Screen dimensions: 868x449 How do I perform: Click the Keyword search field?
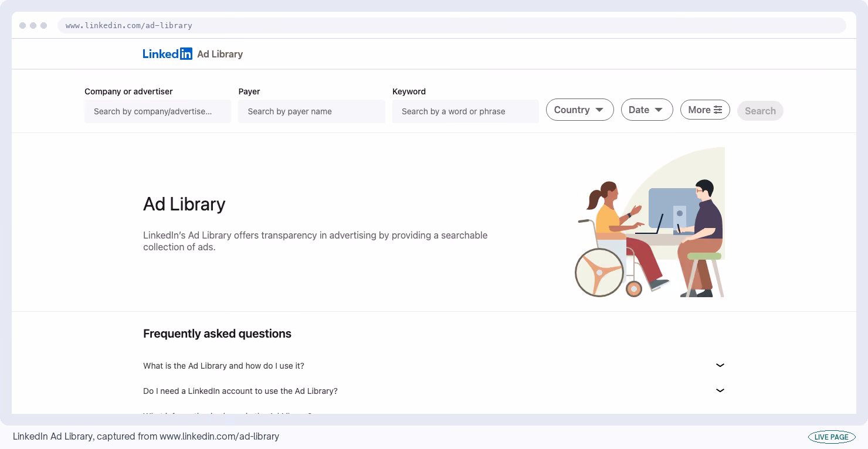click(466, 111)
